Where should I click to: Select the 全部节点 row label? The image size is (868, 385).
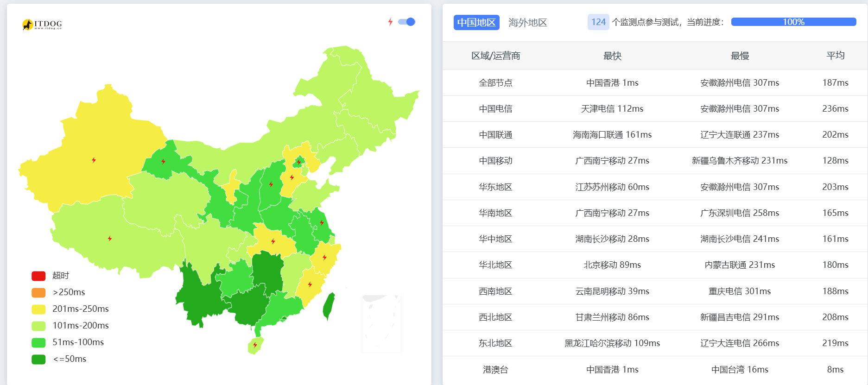coord(495,82)
